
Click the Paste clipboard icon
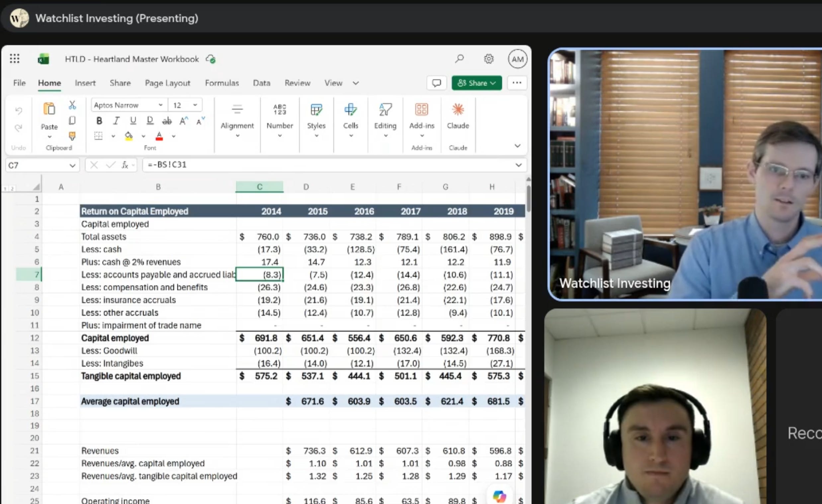49,109
